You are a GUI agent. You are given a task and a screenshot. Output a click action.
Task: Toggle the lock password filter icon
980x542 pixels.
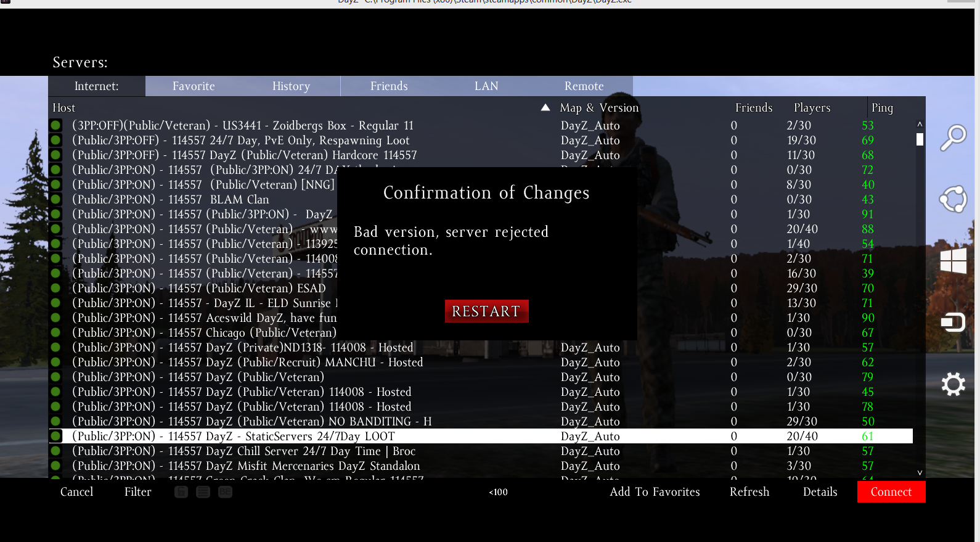[x=181, y=491]
